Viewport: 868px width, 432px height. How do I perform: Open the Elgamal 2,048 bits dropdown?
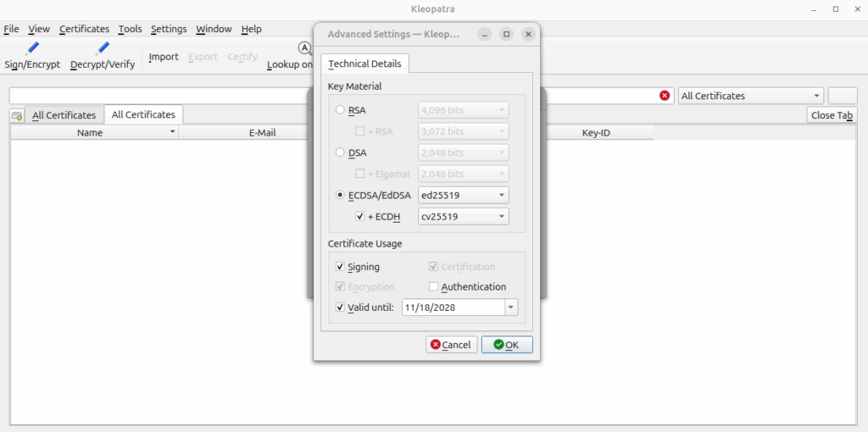tap(464, 174)
